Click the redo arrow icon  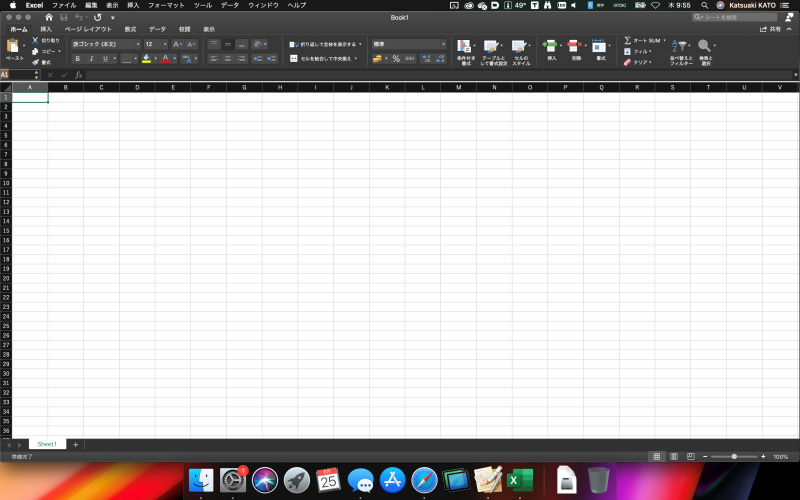97,17
